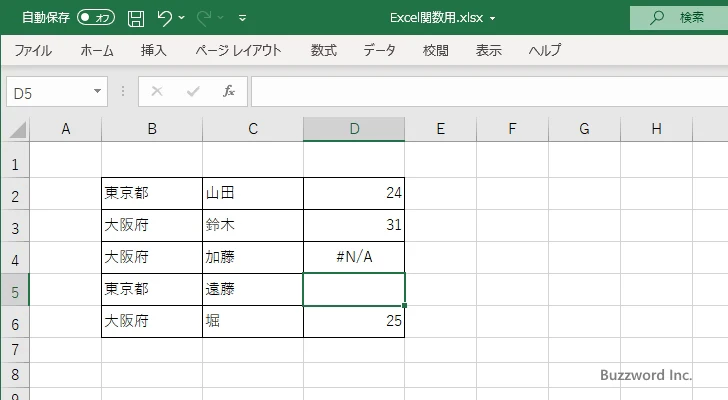Switch to the 校閲 tab
The width and height of the screenshot is (728, 400).
pos(436,50)
